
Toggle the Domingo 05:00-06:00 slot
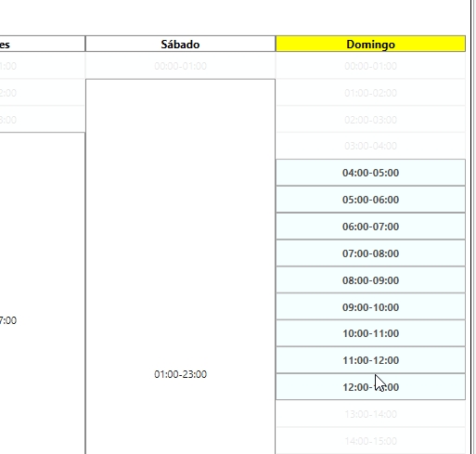pyautogui.click(x=370, y=200)
